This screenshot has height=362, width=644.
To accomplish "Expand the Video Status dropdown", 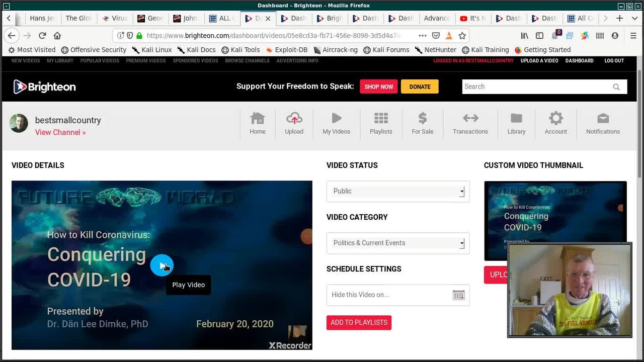I will (398, 192).
